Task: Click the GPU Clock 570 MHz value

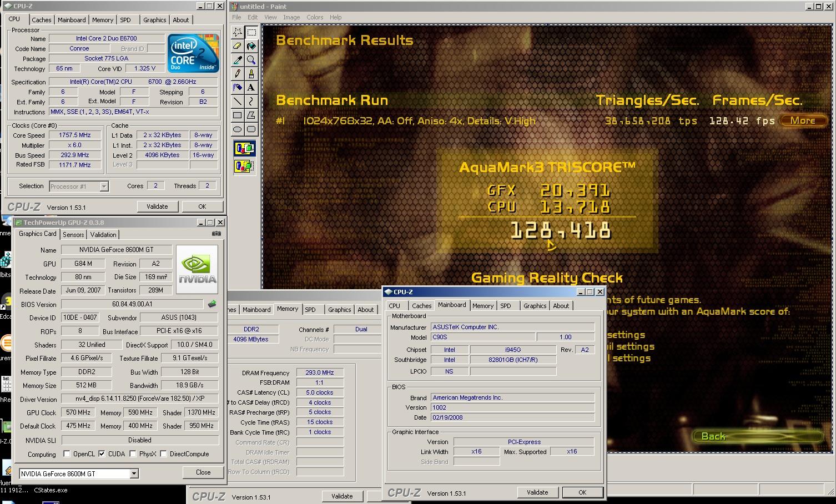Action: (x=78, y=412)
